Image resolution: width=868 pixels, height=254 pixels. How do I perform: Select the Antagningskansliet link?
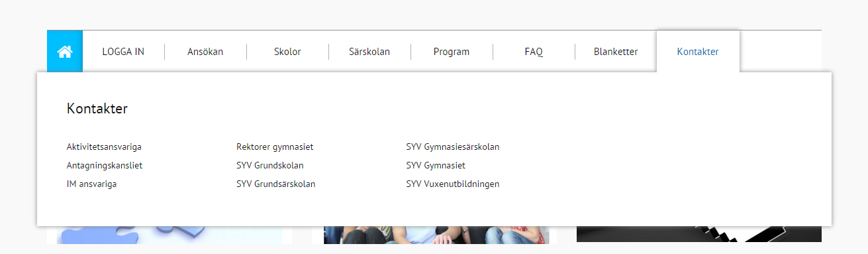tap(105, 166)
